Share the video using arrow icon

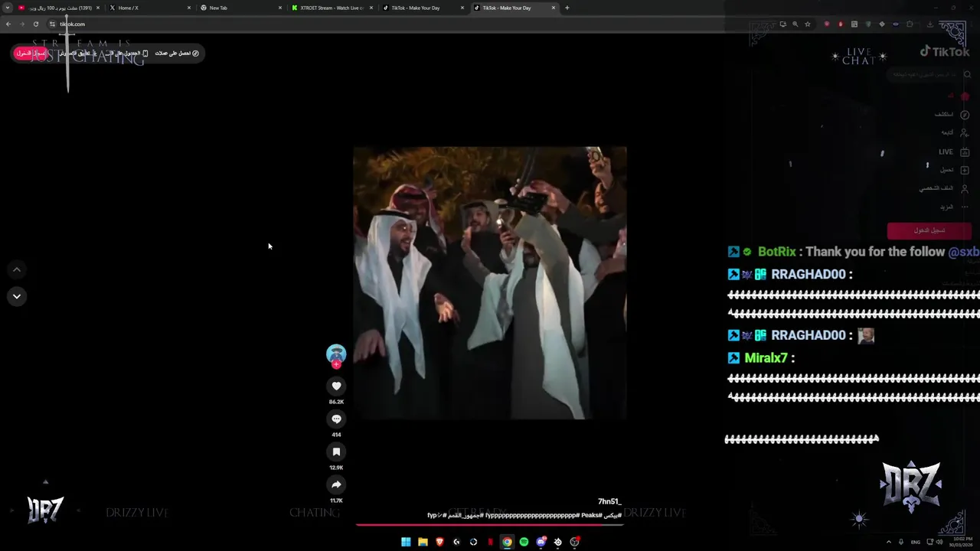tap(336, 484)
